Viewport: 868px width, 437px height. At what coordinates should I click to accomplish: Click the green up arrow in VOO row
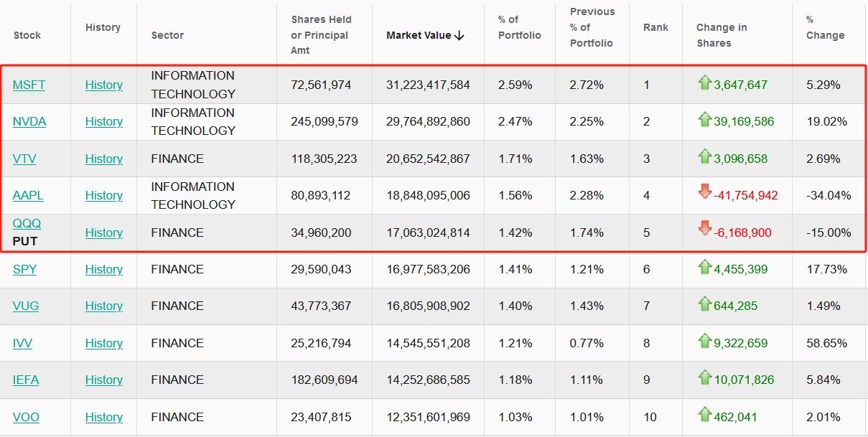point(704,415)
